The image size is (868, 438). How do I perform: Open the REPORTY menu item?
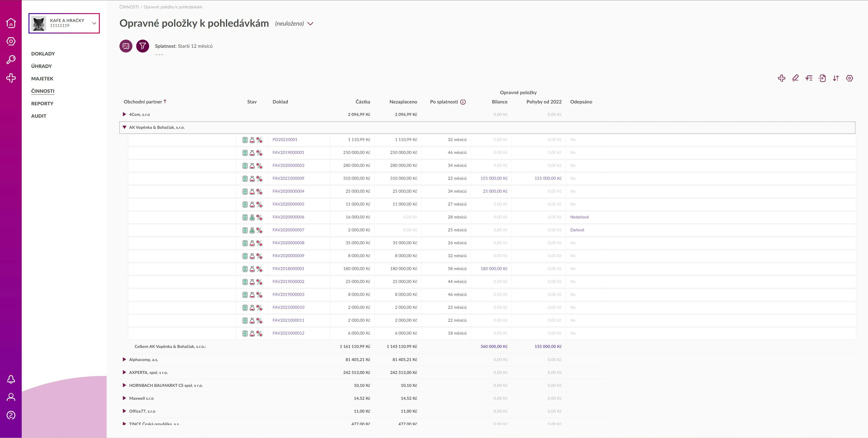pyautogui.click(x=42, y=103)
